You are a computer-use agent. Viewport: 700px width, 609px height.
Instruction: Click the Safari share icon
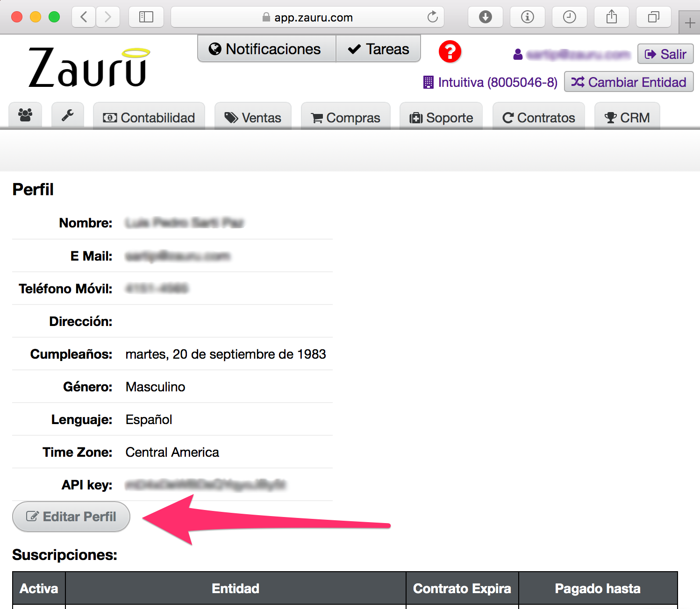point(612,17)
